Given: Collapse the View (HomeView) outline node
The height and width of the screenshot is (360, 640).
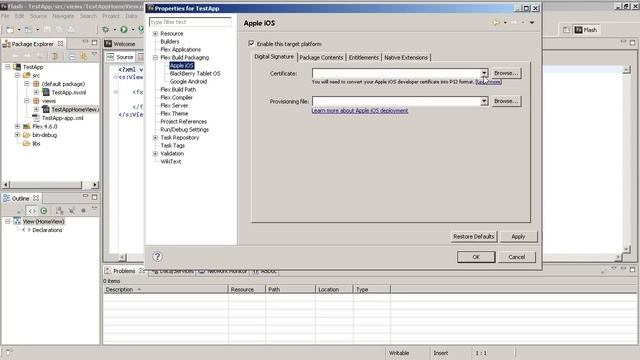Looking at the screenshot, I should click(7, 221).
